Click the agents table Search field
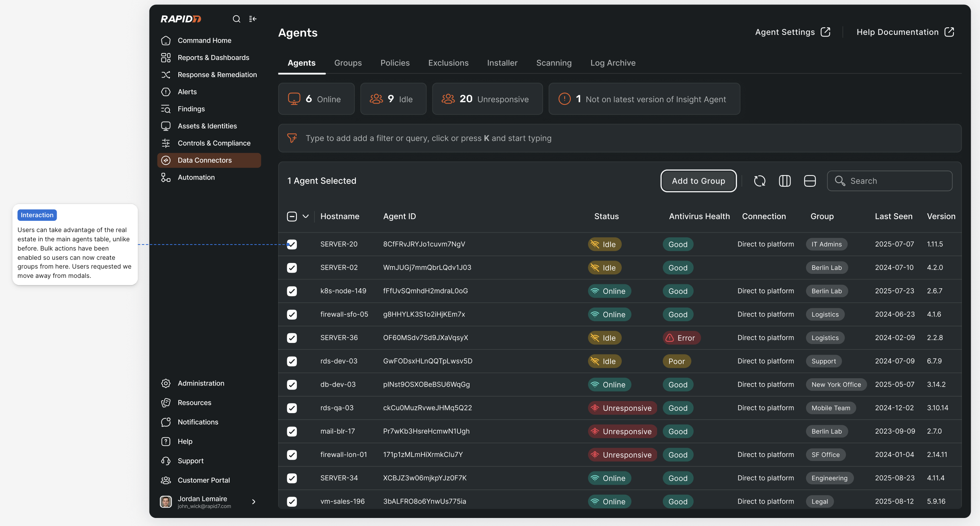This screenshot has width=980, height=526. pos(890,181)
